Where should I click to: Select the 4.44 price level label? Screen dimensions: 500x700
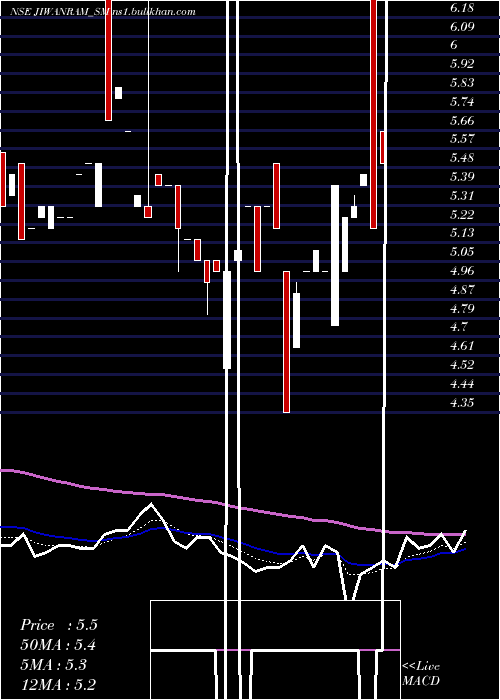pos(462,384)
